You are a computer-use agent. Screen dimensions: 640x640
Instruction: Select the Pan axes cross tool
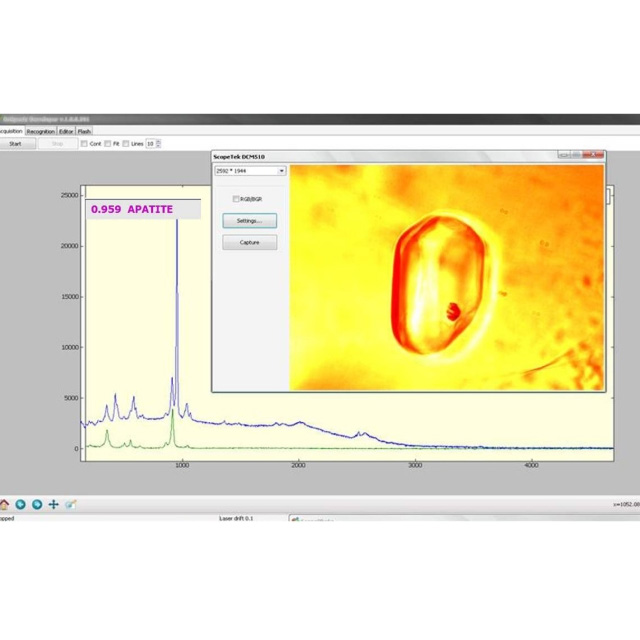pos(54,505)
